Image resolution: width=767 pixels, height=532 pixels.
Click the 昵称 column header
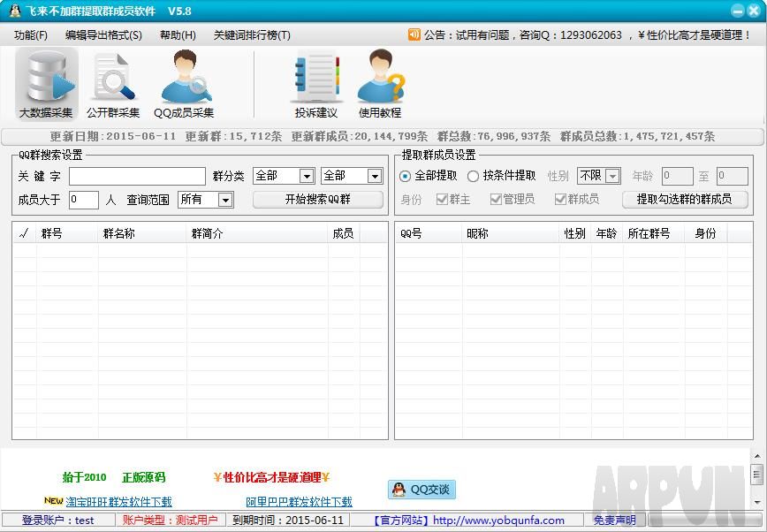tap(511, 233)
